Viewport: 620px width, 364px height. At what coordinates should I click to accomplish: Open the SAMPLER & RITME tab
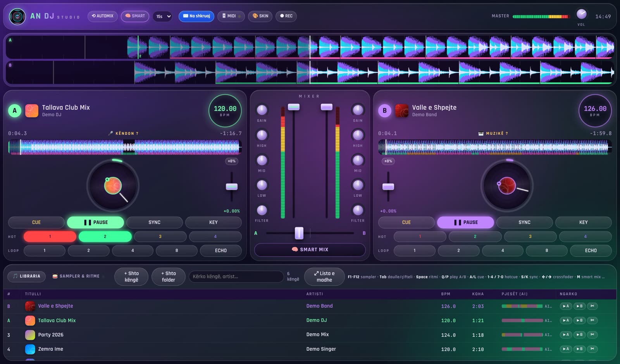(x=76, y=276)
